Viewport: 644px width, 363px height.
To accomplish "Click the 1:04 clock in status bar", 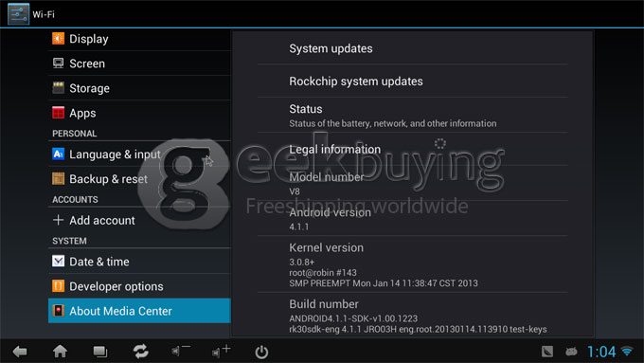I will point(601,352).
